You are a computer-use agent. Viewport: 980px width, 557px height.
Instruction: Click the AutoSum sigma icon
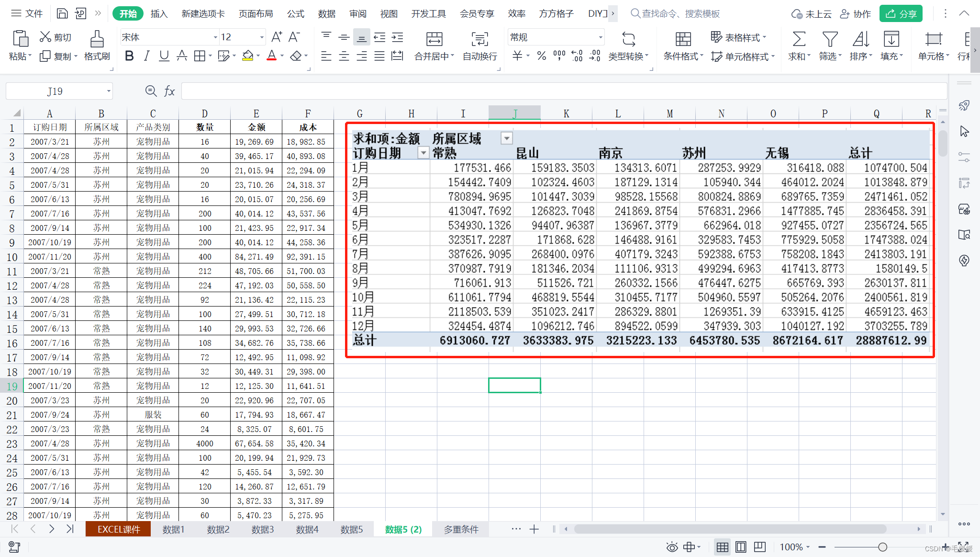point(799,39)
